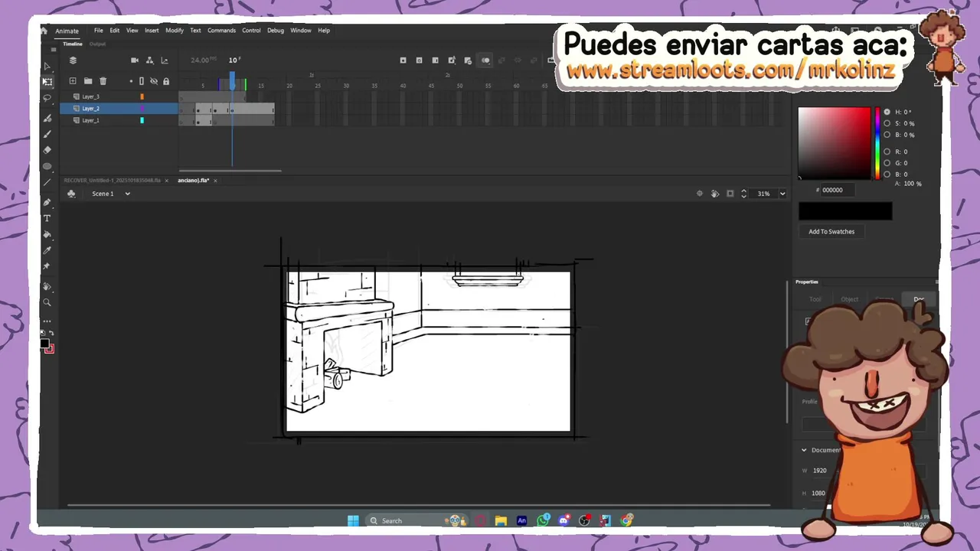Open the stage zoom 31% dropdown
The width and height of the screenshot is (980, 551).
pyautogui.click(x=782, y=194)
